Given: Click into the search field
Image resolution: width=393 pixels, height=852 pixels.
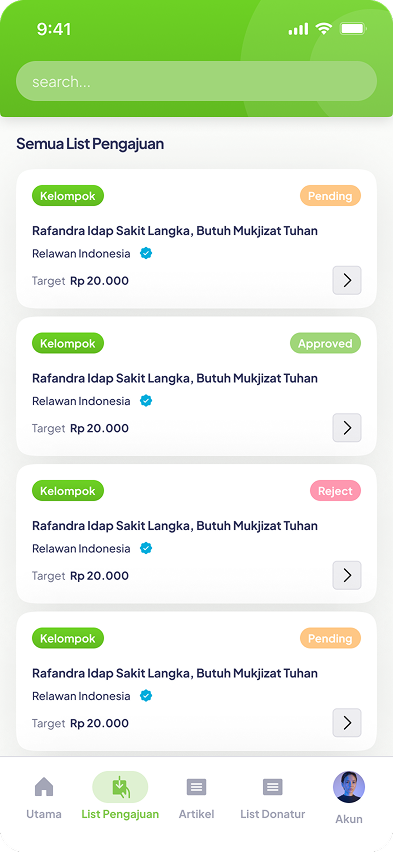Looking at the screenshot, I should (196, 81).
